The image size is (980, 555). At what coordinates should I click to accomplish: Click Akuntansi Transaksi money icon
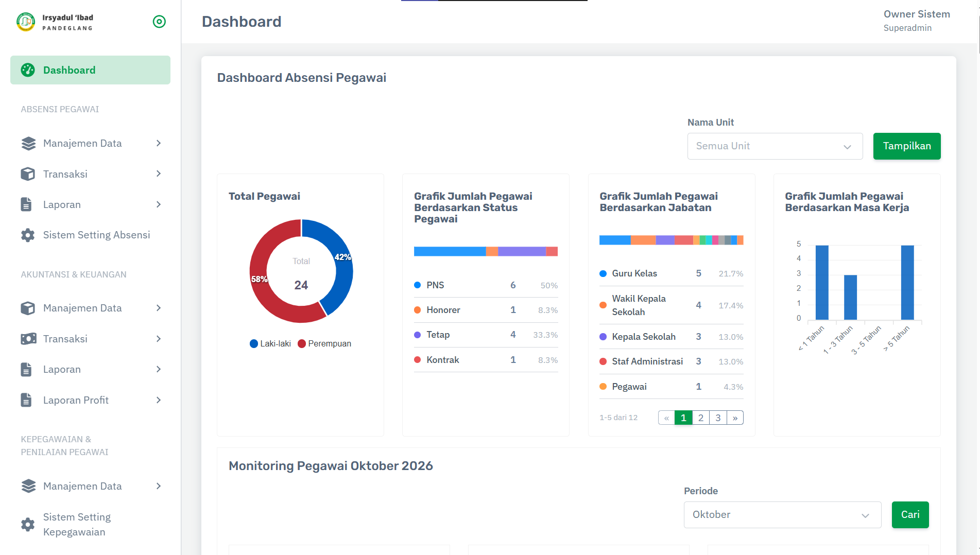click(x=28, y=339)
